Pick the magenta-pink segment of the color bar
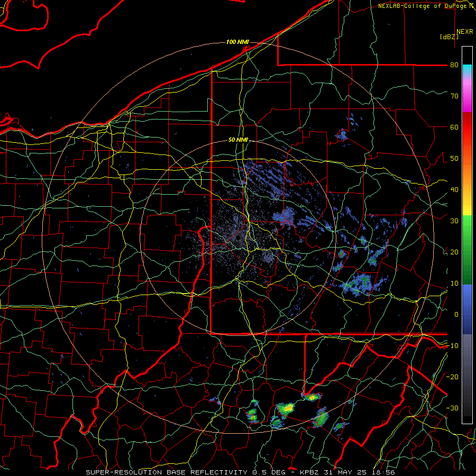The width and height of the screenshot is (476, 476). coord(467,94)
